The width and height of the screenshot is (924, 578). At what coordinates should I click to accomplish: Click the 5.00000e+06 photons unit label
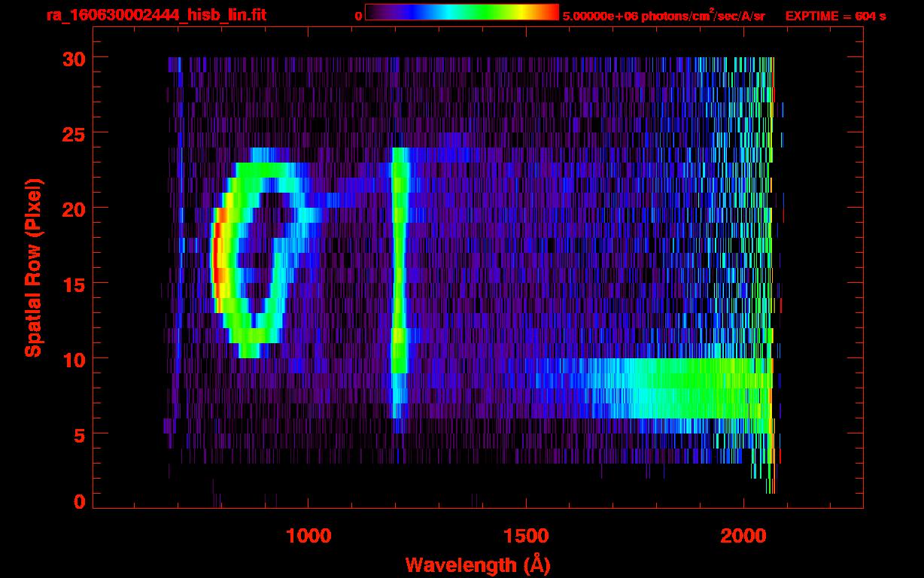click(x=664, y=16)
